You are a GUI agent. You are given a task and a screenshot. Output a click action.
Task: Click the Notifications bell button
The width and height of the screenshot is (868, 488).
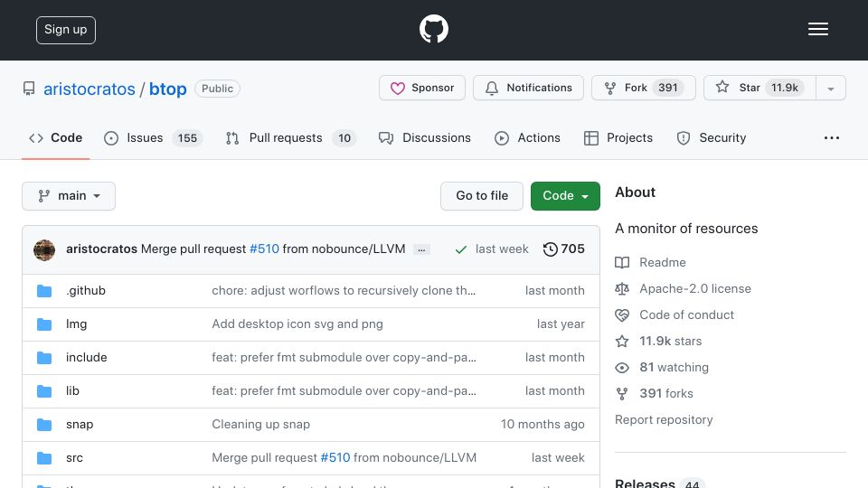click(528, 88)
